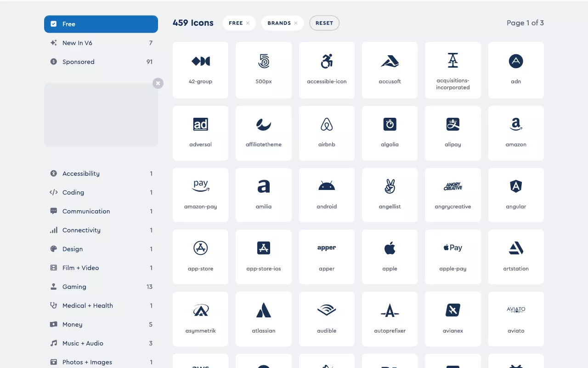The height and width of the screenshot is (368, 588).
Task: Dismiss the ad placeholder box
Action: (158, 83)
